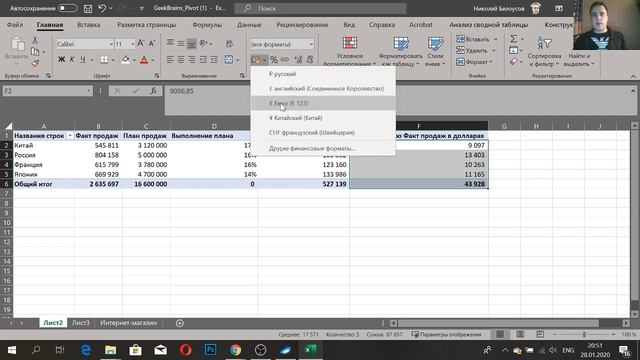
Task: Click the Copy icon in clipboard group
Action: (35, 52)
